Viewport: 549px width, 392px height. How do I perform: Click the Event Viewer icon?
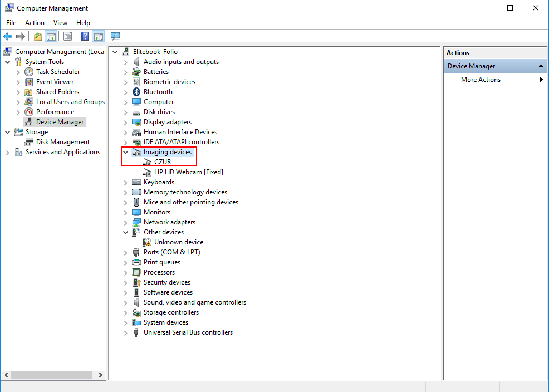pyautogui.click(x=29, y=82)
